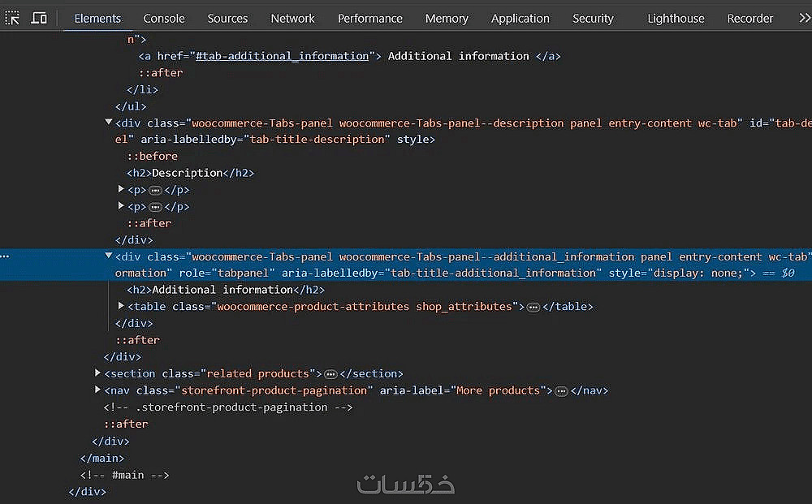This screenshot has height=504, width=812.
Task: Select the closing </main> tag row
Action: (102, 459)
